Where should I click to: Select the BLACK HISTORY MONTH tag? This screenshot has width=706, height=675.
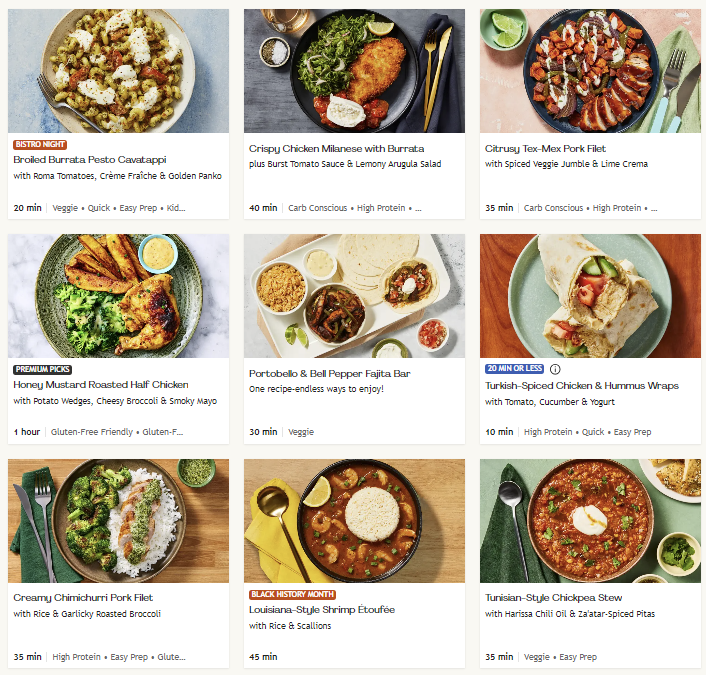(293, 594)
